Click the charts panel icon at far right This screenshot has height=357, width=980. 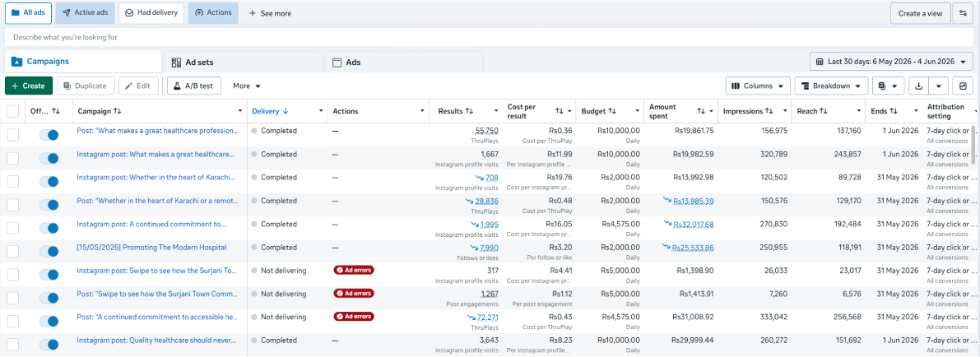[x=963, y=86]
